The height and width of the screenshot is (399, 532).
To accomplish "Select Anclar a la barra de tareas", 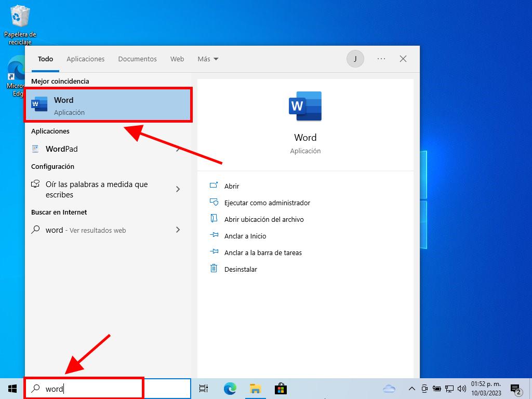I will pyautogui.click(x=263, y=252).
